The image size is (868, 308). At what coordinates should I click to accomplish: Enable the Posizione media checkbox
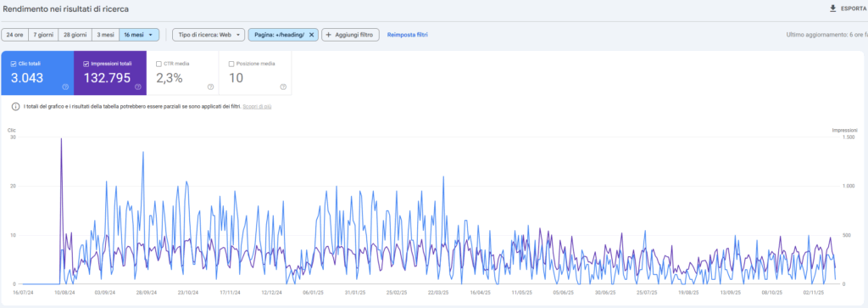point(231,64)
